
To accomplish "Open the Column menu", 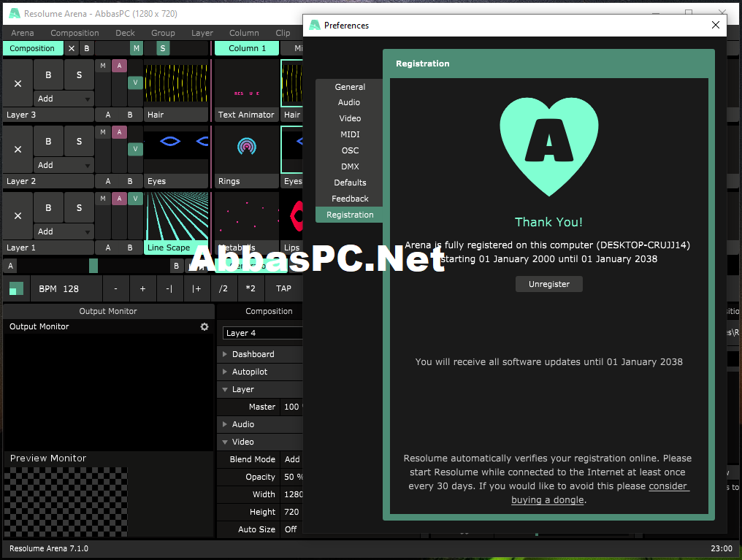I will [244, 33].
